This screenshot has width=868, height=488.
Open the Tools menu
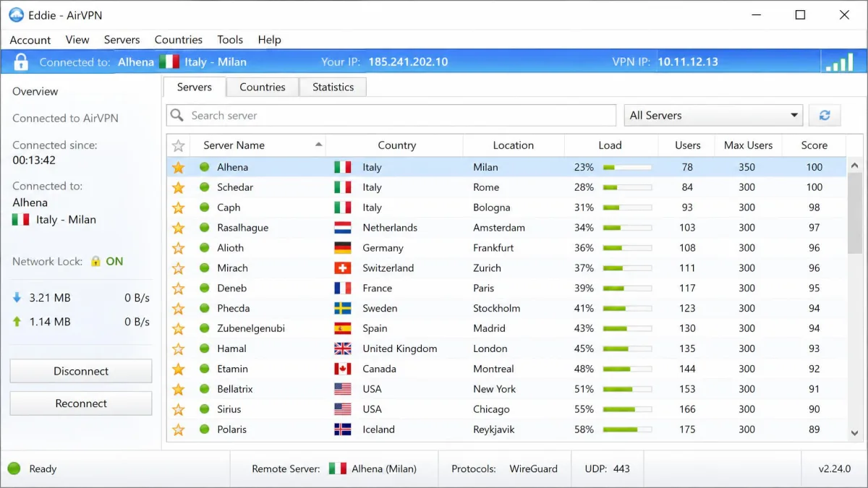coord(230,40)
